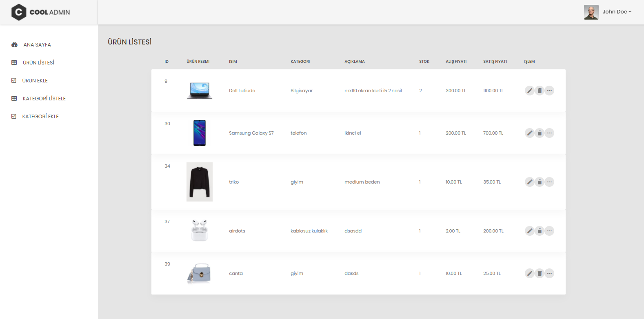The height and width of the screenshot is (319, 644).
Task: Click the 'Bilgisayar' category cell
Action: point(302,91)
